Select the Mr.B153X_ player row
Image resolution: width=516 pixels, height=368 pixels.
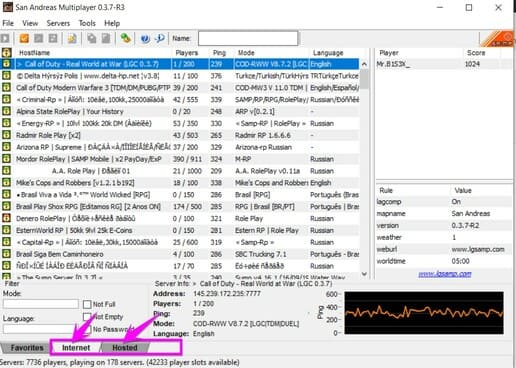tap(443, 64)
